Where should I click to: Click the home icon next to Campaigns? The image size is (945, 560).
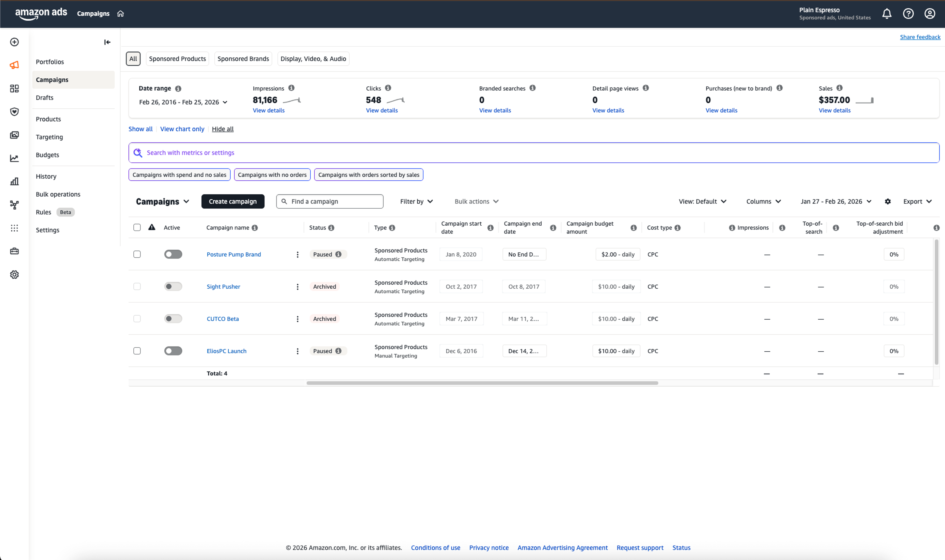pos(120,14)
